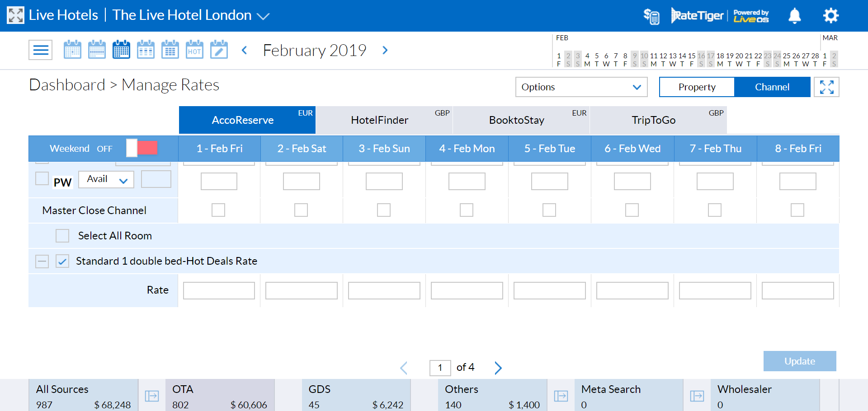868x411 pixels.
Task: Open the Options dropdown
Action: click(x=581, y=87)
